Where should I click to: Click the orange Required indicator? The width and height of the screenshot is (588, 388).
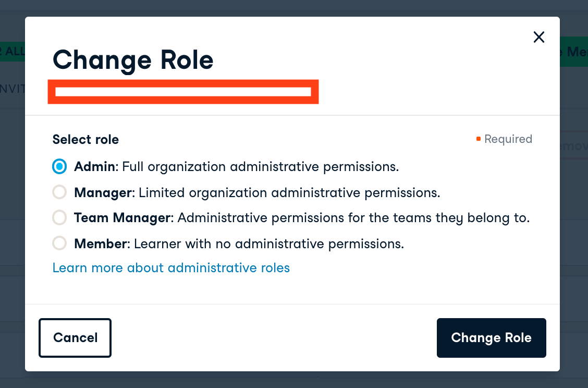coord(505,139)
